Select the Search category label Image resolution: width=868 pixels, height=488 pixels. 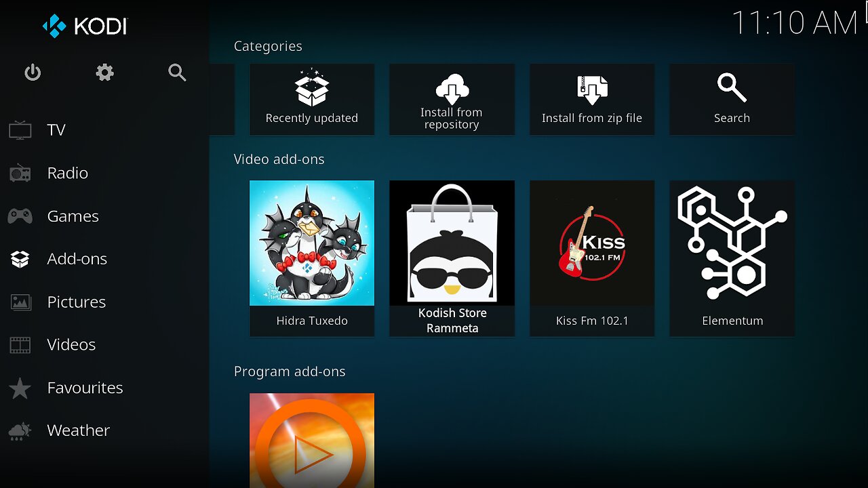tap(732, 119)
